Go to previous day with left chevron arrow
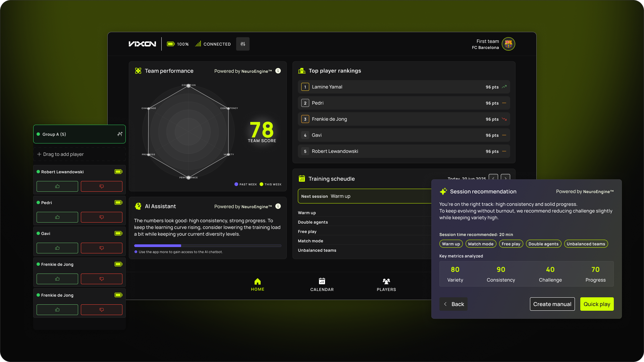This screenshot has height=362, width=644. (x=493, y=178)
